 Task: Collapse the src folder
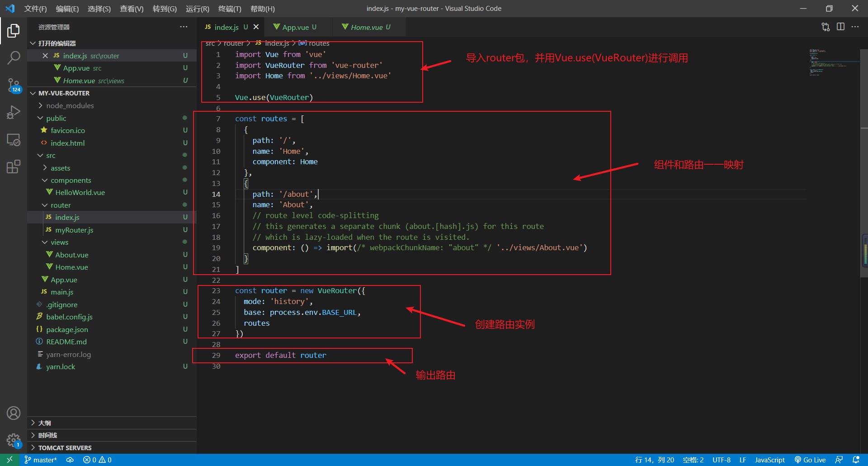click(x=112, y=155)
